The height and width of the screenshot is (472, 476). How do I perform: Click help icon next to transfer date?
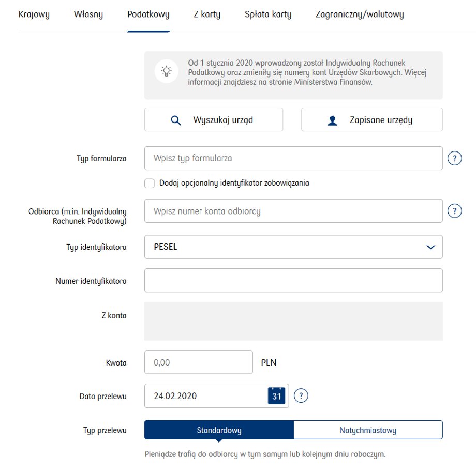(x=301, y=395)
